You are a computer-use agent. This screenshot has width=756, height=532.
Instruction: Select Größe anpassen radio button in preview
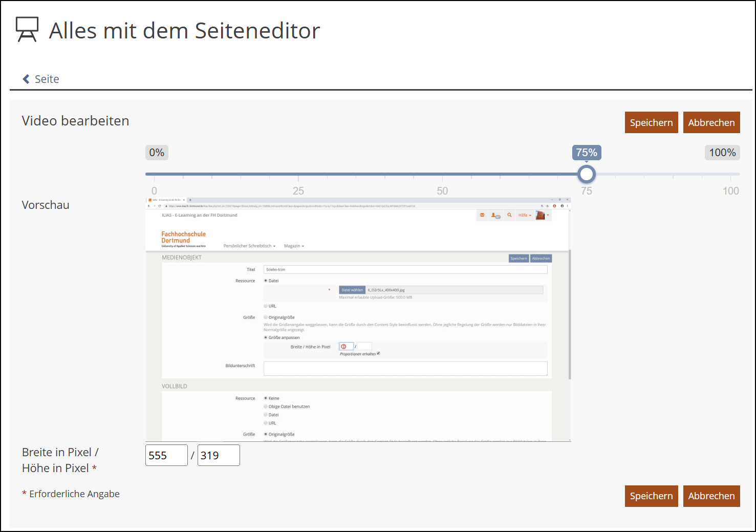tap(266, 337)
